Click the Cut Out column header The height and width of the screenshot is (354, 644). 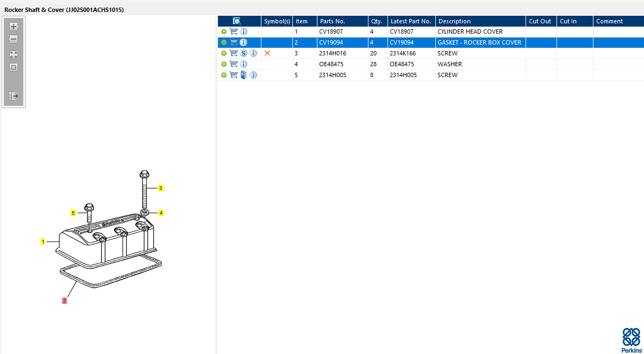[541, 21]
